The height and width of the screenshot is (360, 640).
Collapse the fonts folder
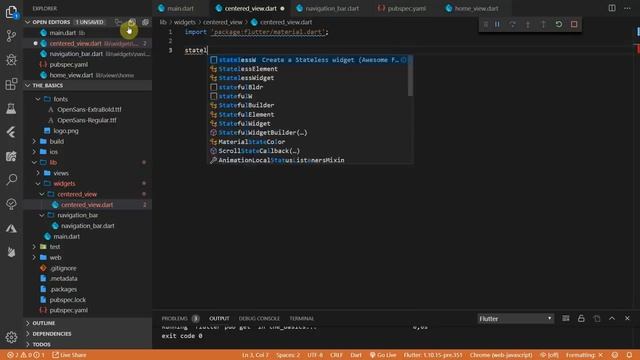[38, 99]
